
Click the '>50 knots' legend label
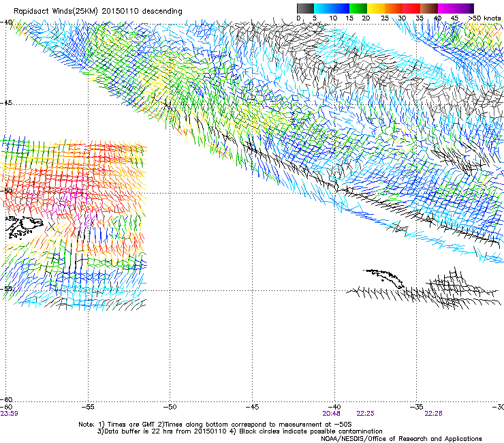(x=484, y=18)
